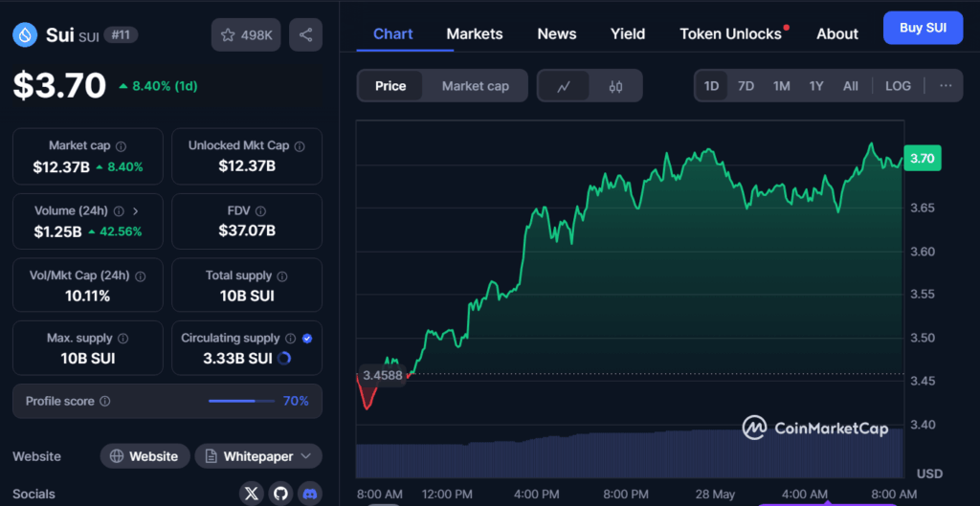Click the volume bars area in chart
The image size is (980, 506).
(630, 453)
